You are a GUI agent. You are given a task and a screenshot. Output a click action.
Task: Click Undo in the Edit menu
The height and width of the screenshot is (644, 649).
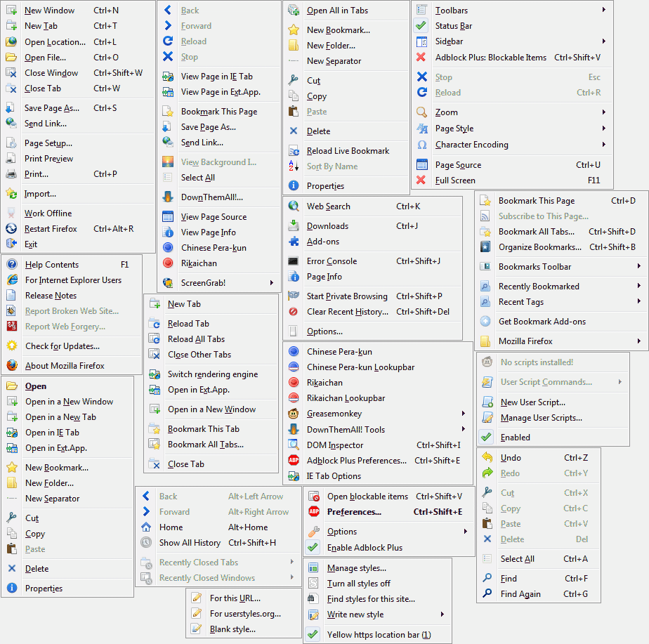[539, 458]
